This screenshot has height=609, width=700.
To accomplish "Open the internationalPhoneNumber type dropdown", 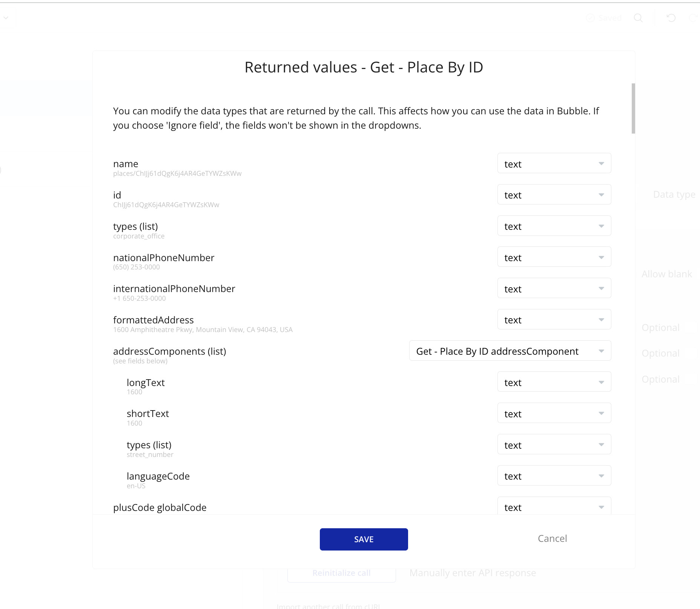I will pyautogui.click(x=554, y=288).
